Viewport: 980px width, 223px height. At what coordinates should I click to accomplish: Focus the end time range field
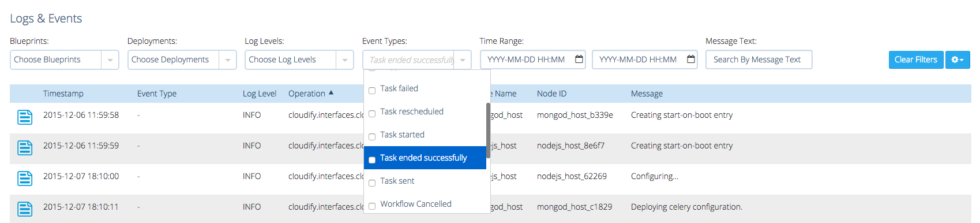[644, 60]
